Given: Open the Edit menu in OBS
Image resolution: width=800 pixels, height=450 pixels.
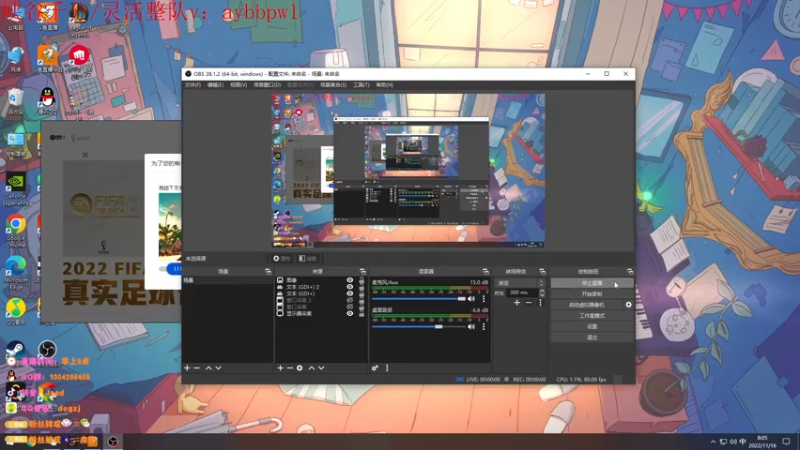Looking at the screenshot, I should tap(215, 85).
